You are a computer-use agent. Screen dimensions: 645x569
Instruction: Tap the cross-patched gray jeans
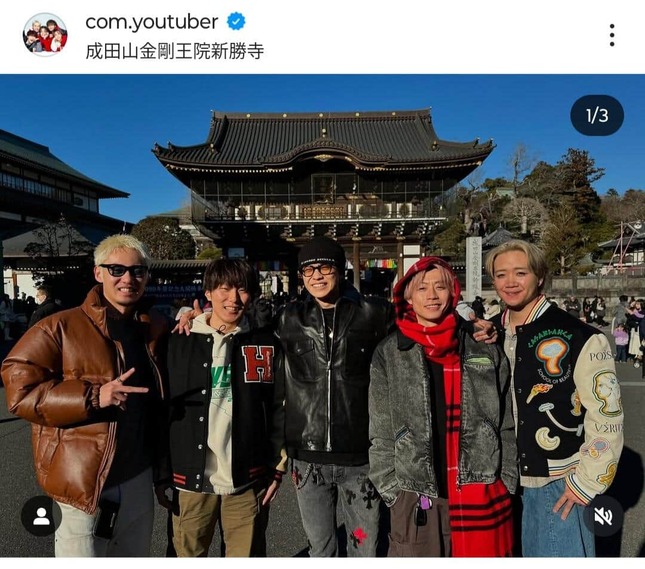point(335,508)
